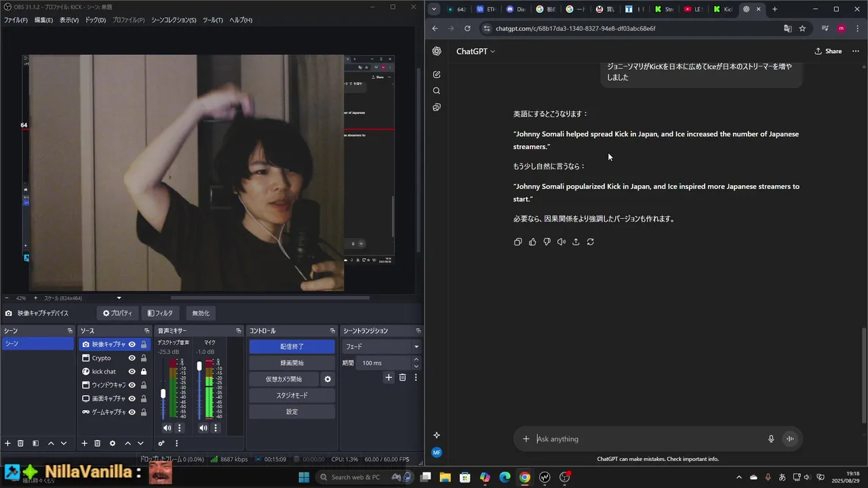Open the ドック(D) menu in OBS
Image resolution: width=868 pixels, height=488 pixels.
(96, 20)
